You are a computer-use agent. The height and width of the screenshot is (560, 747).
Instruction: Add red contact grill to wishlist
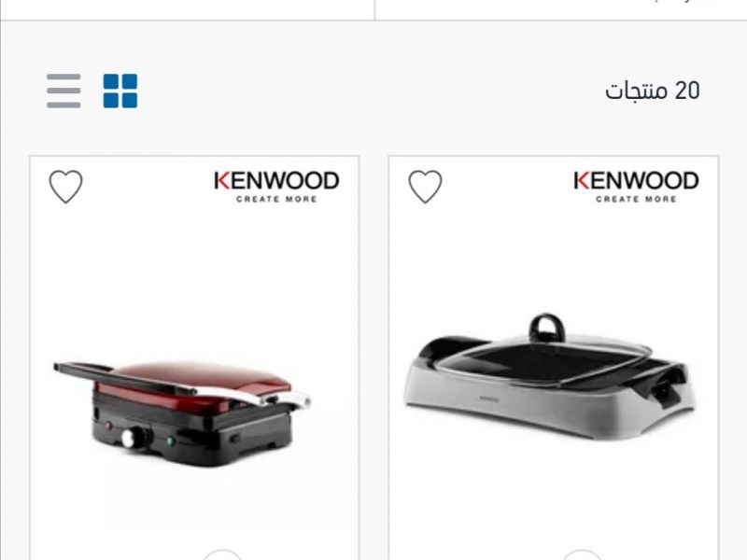[x=65, y=187]
